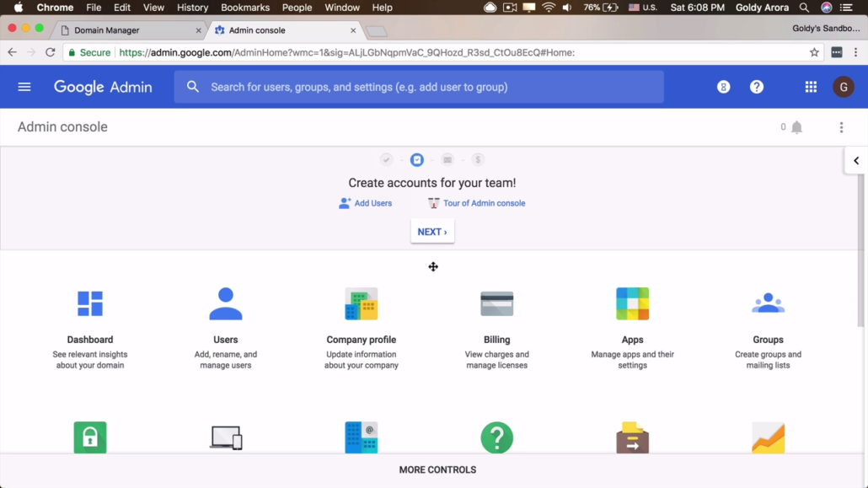
Task: Open the Bookmarks menu
Action: point(244,8)
